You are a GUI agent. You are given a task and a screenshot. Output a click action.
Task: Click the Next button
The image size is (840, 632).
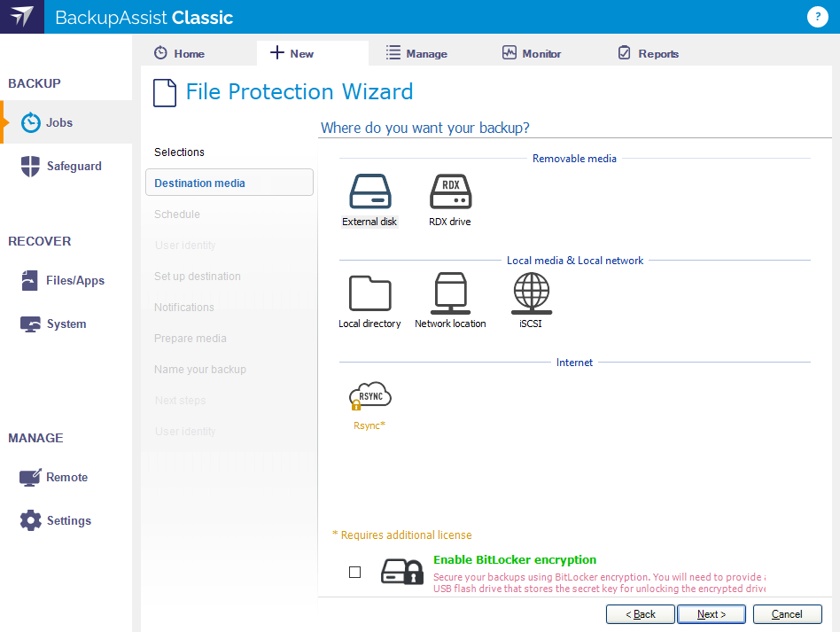712,614
